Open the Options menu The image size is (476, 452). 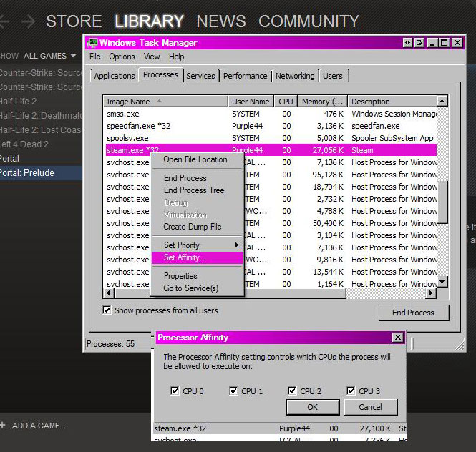coord(122,56)
